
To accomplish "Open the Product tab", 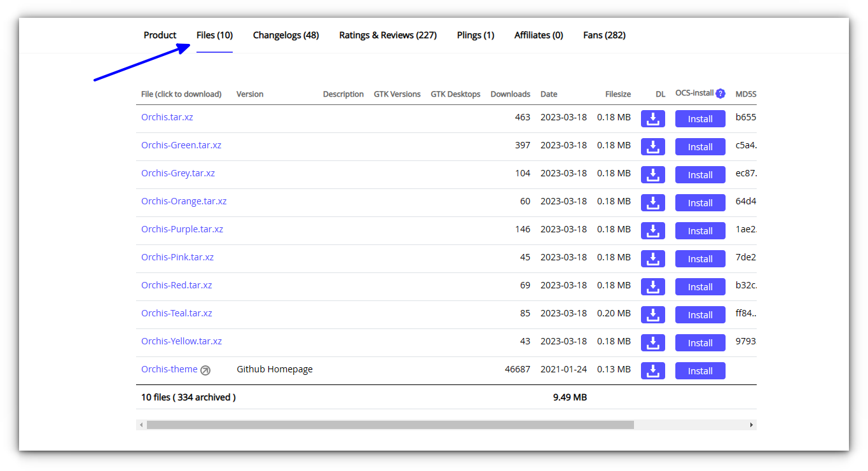I will tap(160, 35).
